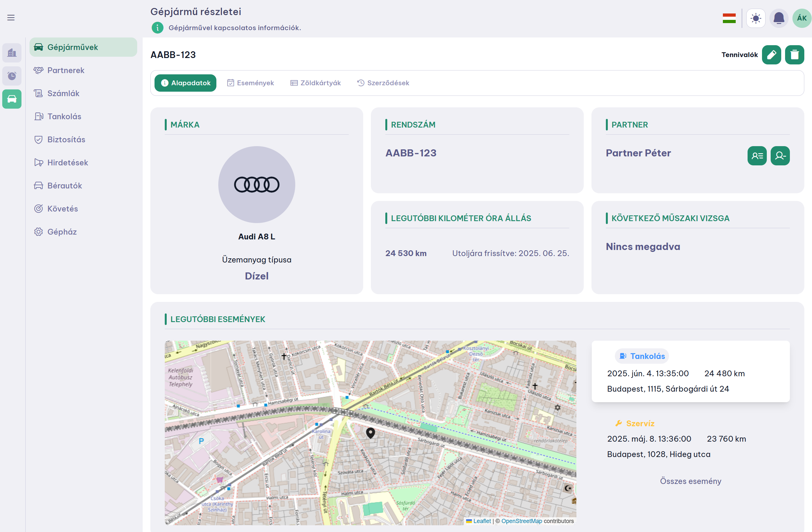Select the alarm clock icon in left rail
The width and height of the screenshot is (812, 532).
tap(12, 76)
